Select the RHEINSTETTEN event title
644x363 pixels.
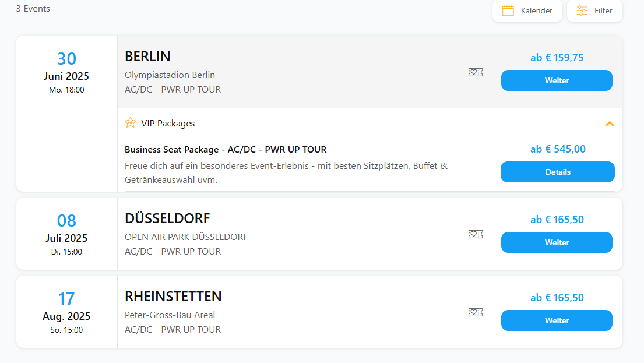pos(173,297)
